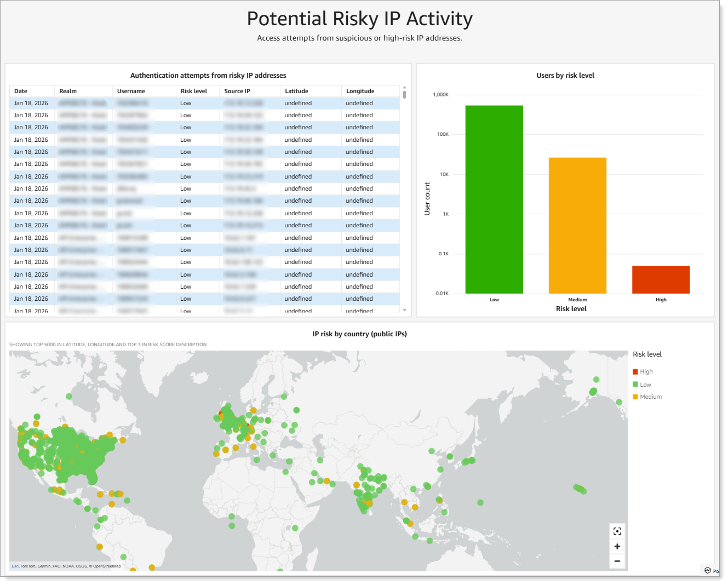This screenshot has height=585, width=728.
Task: Select the first Jan 18, 2026 table row
Action: [164, 103]
